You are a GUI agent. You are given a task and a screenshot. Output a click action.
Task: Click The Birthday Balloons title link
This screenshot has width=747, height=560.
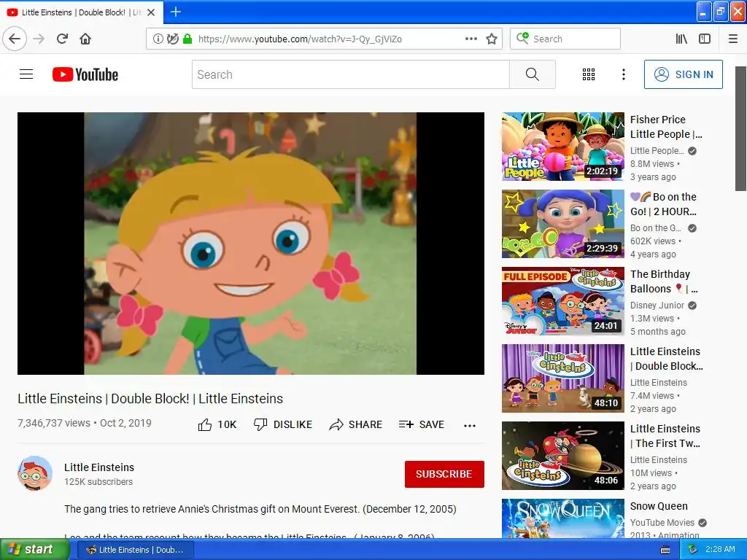(x=664, y=281)
